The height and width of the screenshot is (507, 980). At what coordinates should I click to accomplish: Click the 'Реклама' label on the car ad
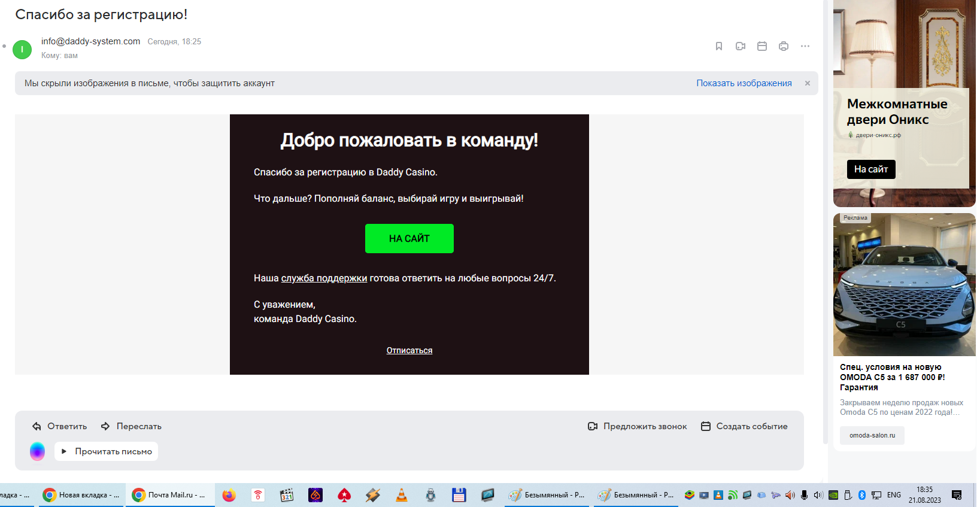coord(855,218)
